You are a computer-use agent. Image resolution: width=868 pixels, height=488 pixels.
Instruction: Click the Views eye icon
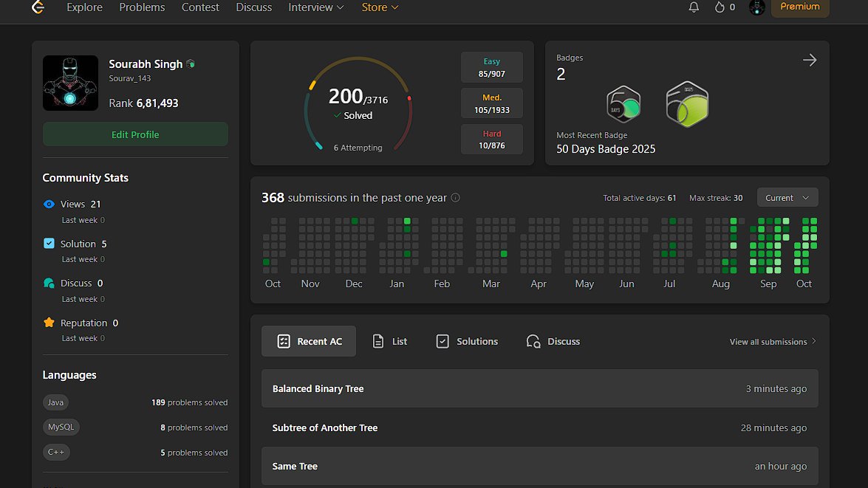tap(49, 205)
